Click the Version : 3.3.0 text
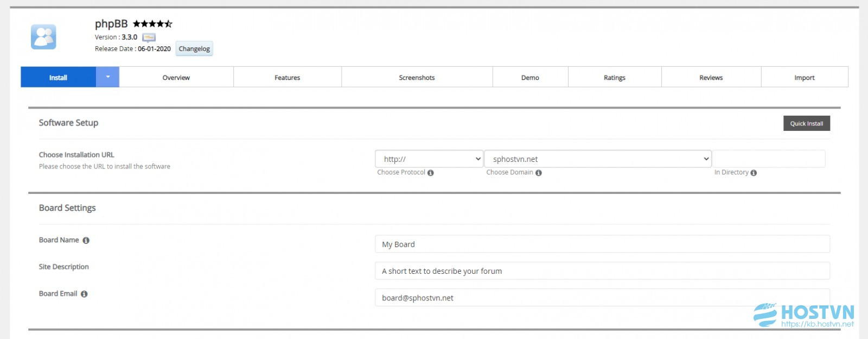Image resolution: width=868 pixels, height=339 pixels. pyautogui.click(x=116, y=37)
